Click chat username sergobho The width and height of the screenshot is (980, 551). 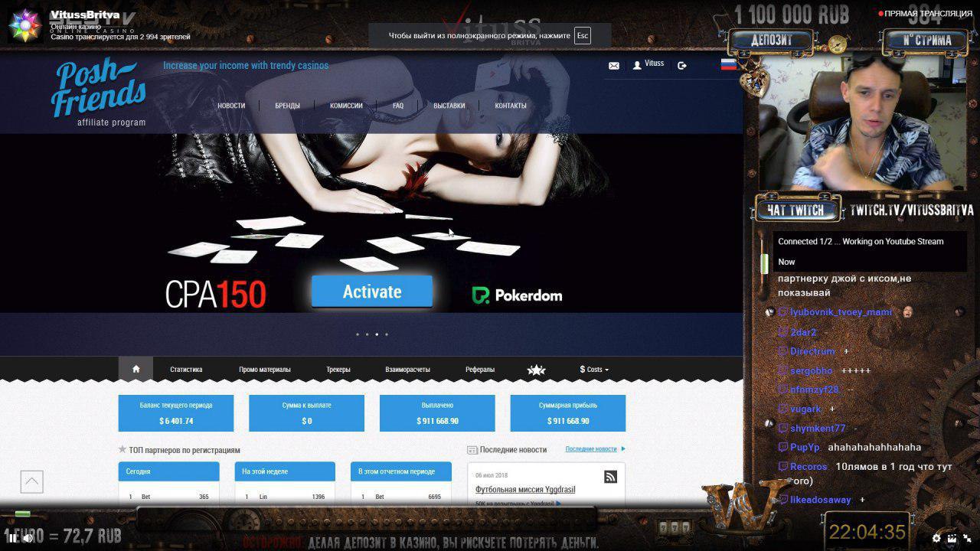[x=812, y=370]
